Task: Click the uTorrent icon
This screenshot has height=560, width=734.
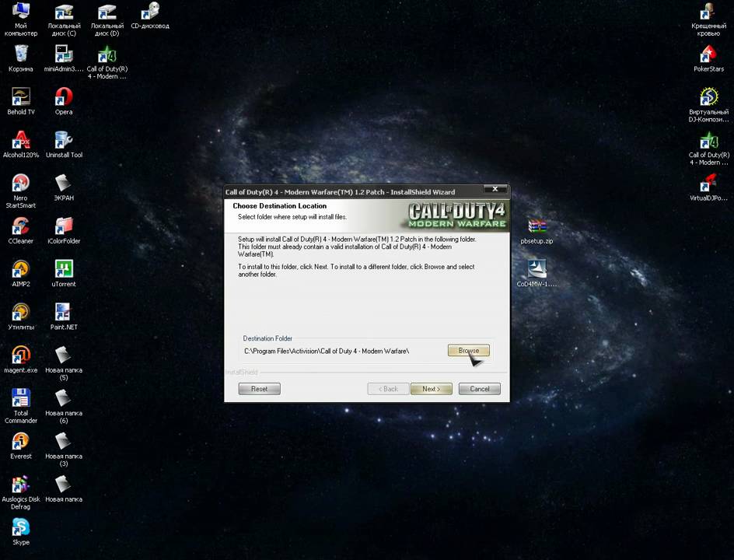Action: (64, 274)
